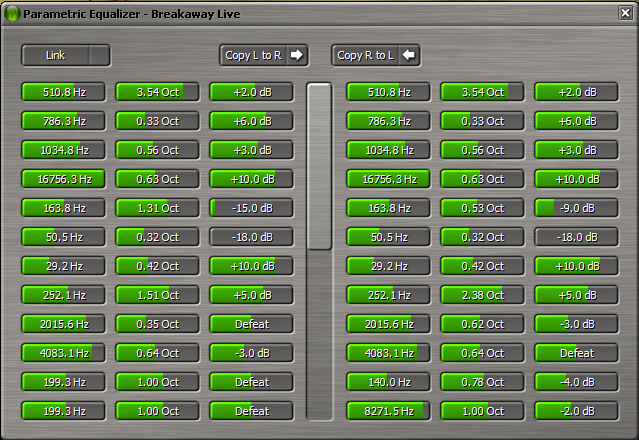Click right channel -9.0 dB gain slider

pos(576,208)
